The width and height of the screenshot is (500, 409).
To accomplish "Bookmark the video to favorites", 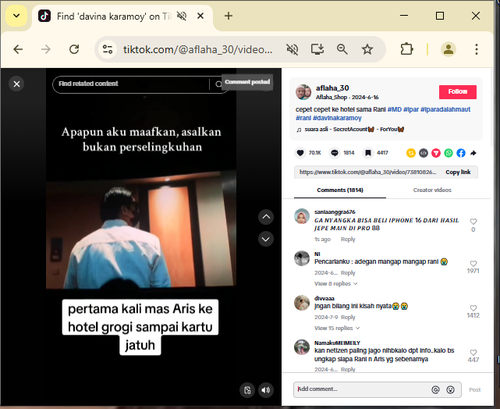I will click(x=368, y=153).
